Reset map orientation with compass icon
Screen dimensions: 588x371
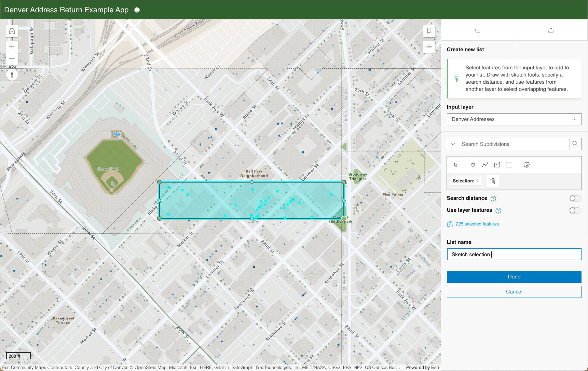coord(12,74)
